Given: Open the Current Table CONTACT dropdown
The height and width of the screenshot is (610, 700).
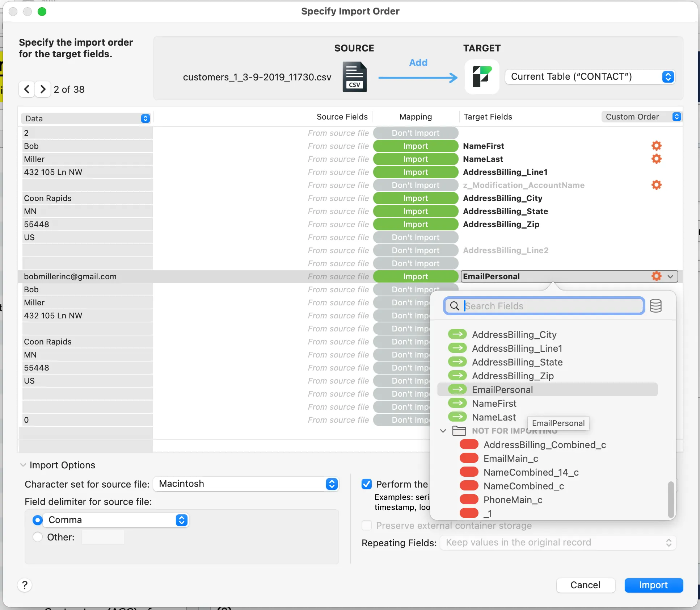Looking at the screenshot, I should (590, 77).
